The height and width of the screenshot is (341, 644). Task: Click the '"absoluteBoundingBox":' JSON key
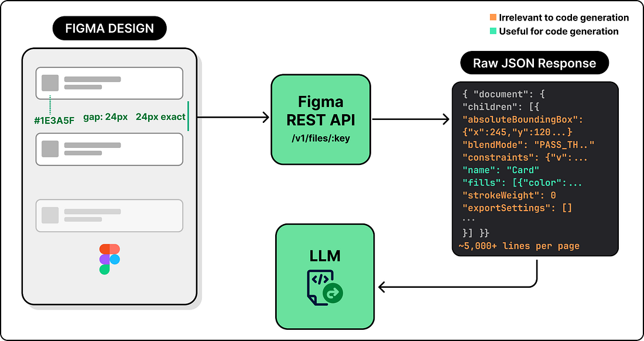(523, 119)
